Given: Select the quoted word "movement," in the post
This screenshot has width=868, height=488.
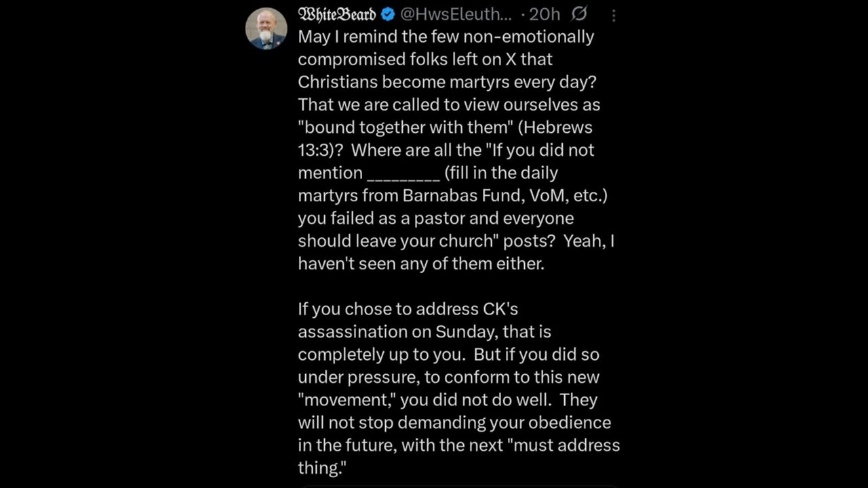Looking at the screenshot, I should (347, 399).
